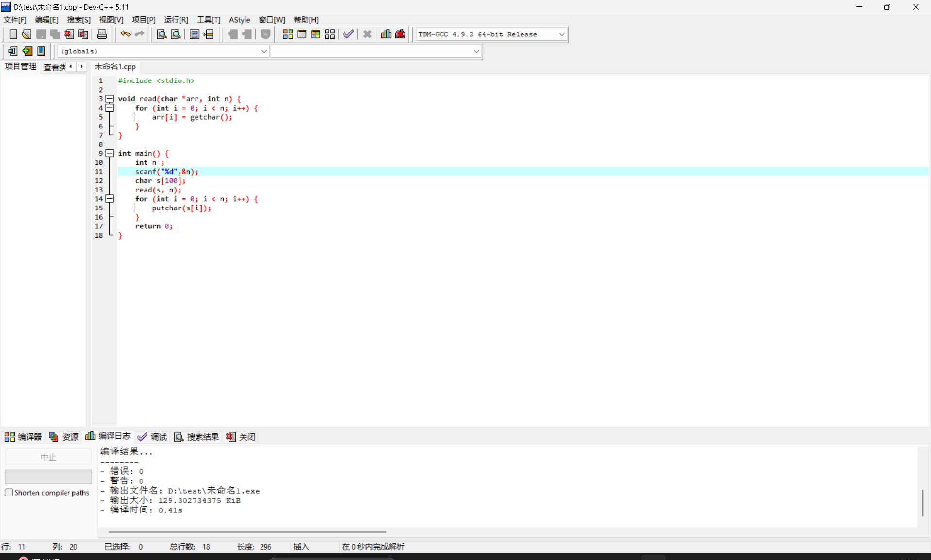
Task: Click the compile progress bar
Action: coord(49,477)
